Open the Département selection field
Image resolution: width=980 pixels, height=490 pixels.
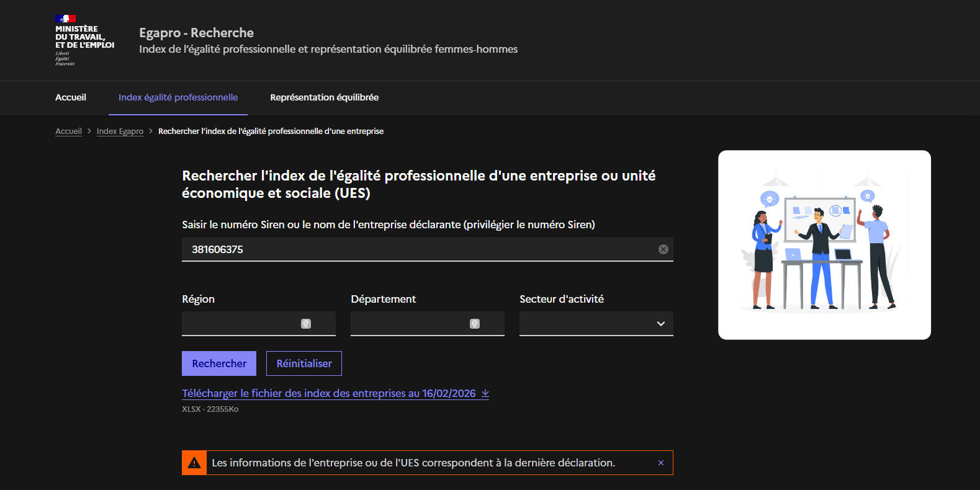pos(408,324)
